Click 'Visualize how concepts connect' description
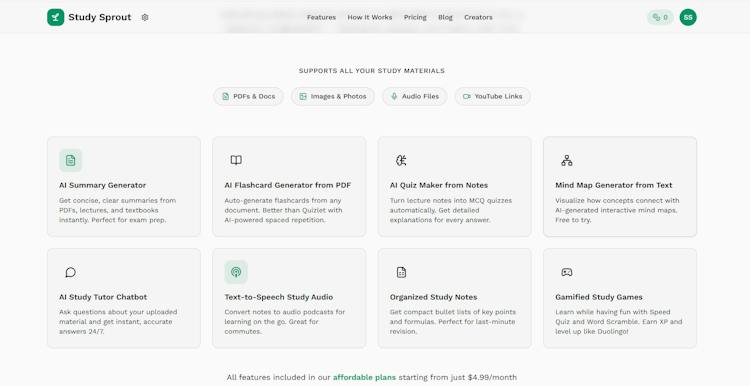750x386 pixels. [x=618, y=210]
